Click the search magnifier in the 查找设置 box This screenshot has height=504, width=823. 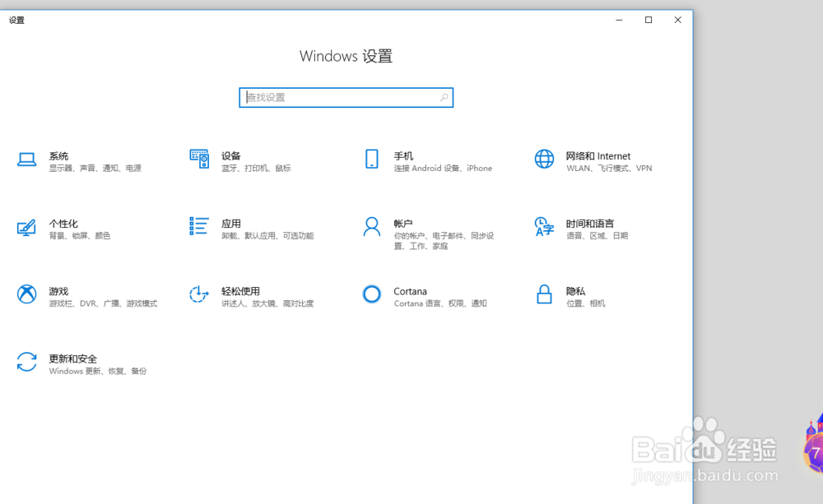pos(444,97)
